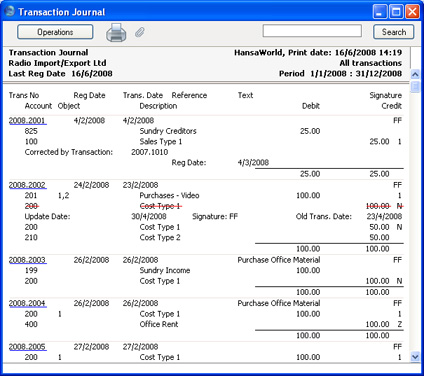Click the 'Debit' column header
This screenshot has height=376, width=424.
coord(311,106)
